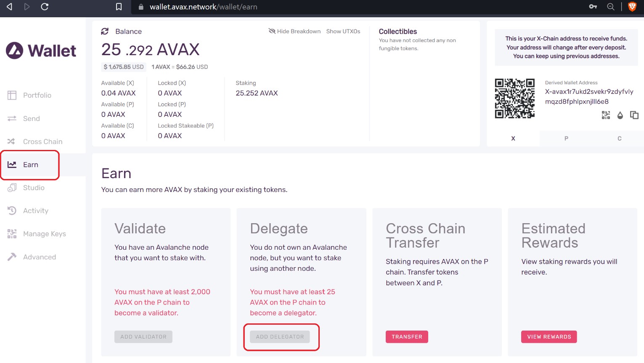The height and width of the screenshot is (363, 644).
Task: Click the Activity history icon
Action: click(12, 211)
